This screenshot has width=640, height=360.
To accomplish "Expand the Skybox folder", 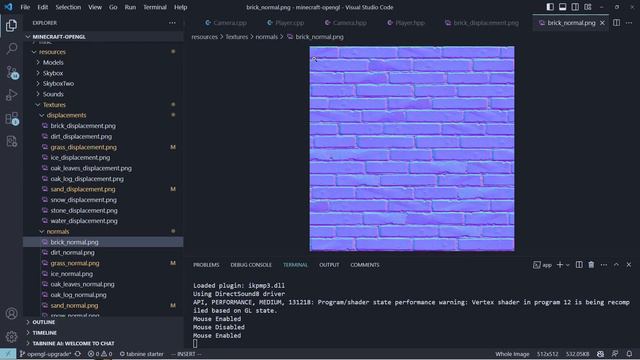I will click(103, 73).
